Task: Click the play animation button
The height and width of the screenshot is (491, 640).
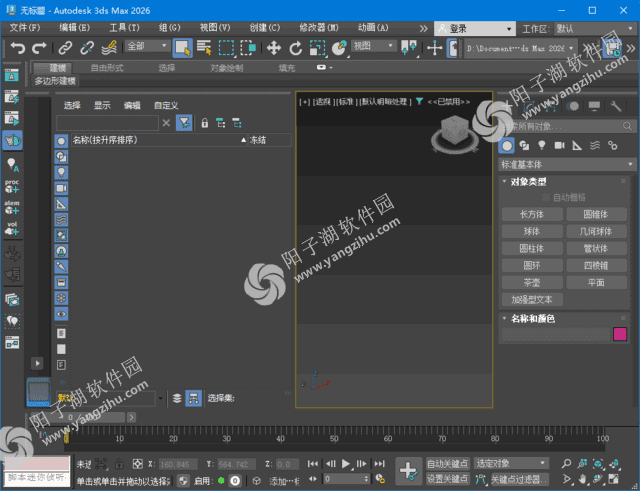Action: [346, 464]
